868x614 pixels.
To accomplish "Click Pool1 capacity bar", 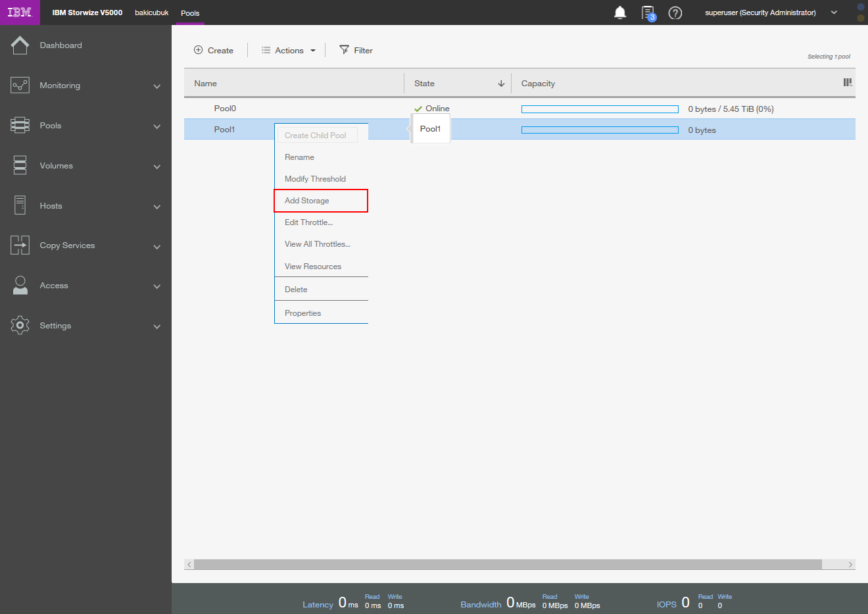I will [x=600, y=130].
